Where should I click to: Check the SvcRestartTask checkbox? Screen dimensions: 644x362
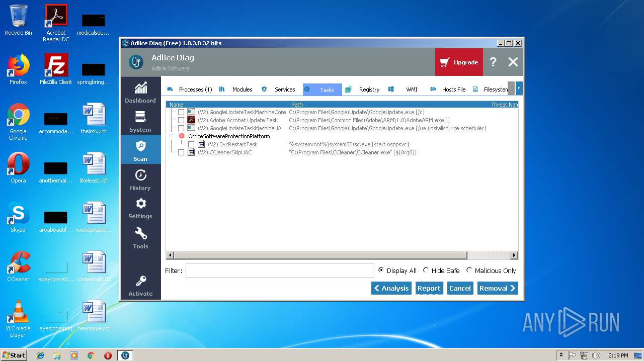(x=191, y=144)
